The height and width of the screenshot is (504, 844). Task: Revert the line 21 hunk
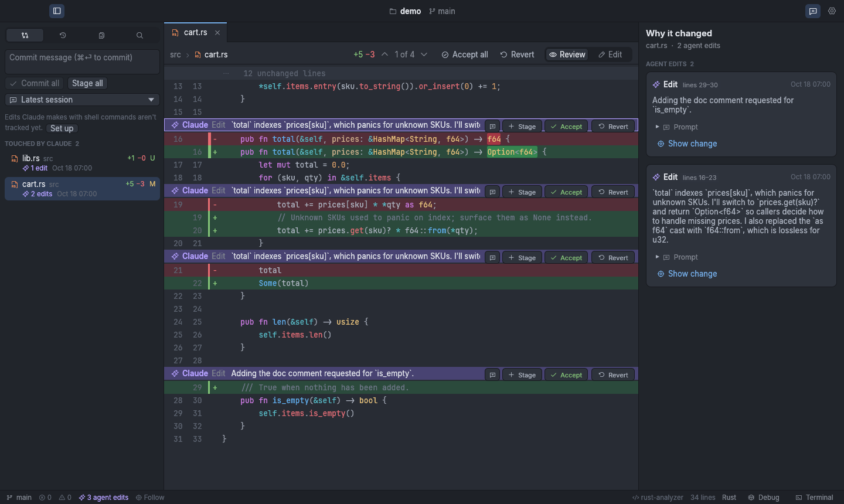(613, 258)
